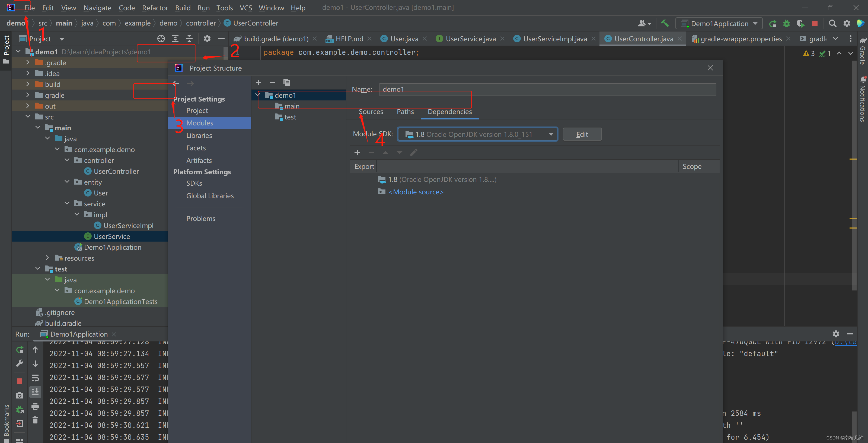Click the Debug bug icon in toolbar
Screen dimensions: 868x443
(786, 23)
